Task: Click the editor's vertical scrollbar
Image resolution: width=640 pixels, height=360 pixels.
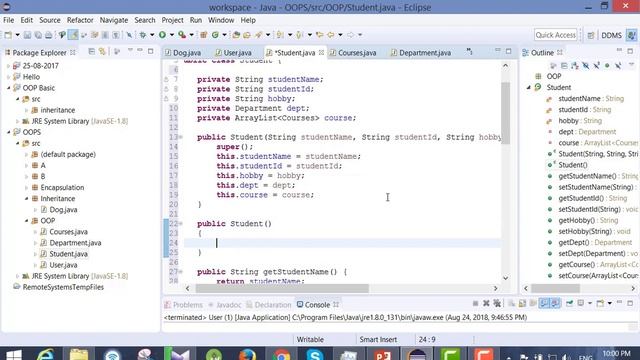Action: pos(505,113)
